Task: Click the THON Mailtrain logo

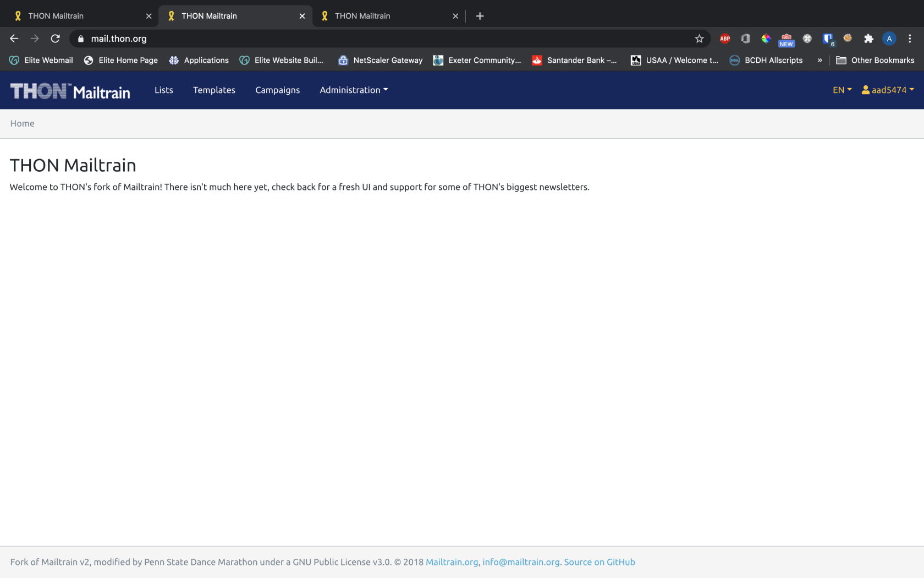Action: [70, 91]
